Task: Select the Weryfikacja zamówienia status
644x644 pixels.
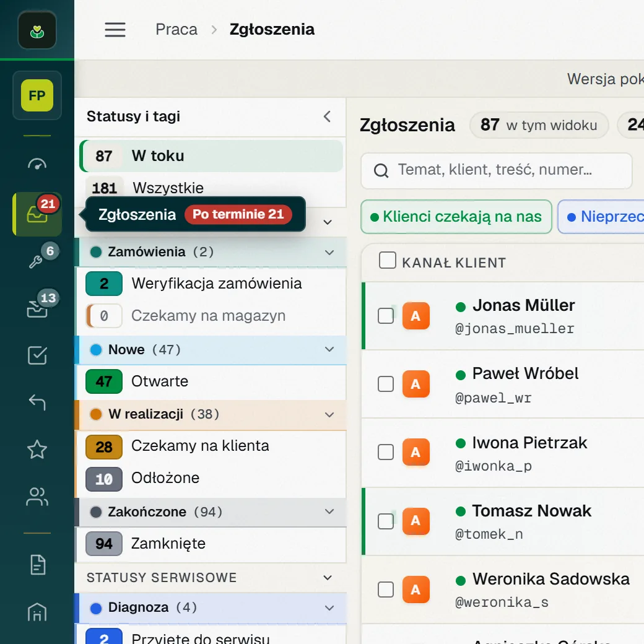Action: 211,284
